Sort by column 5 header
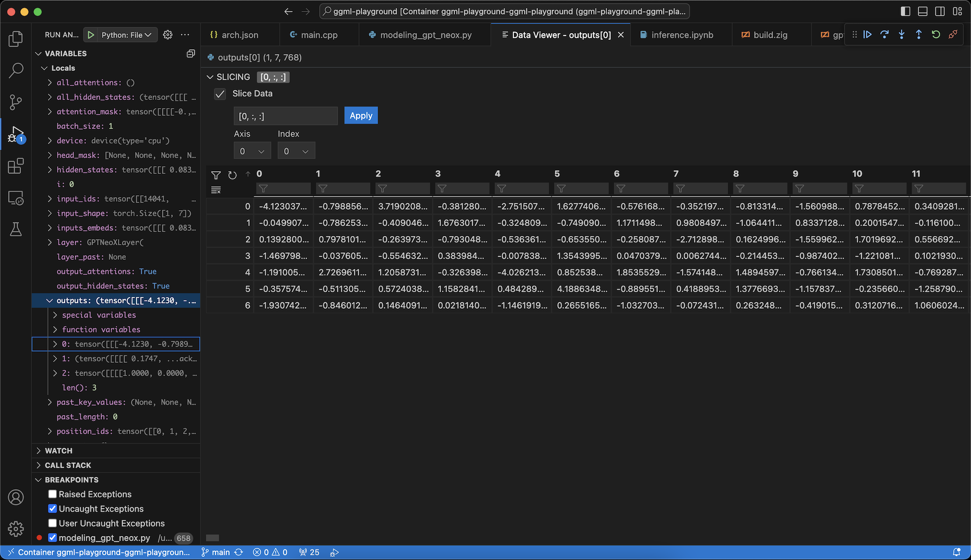Screen dimensions: 971x560 click(557, 173)
